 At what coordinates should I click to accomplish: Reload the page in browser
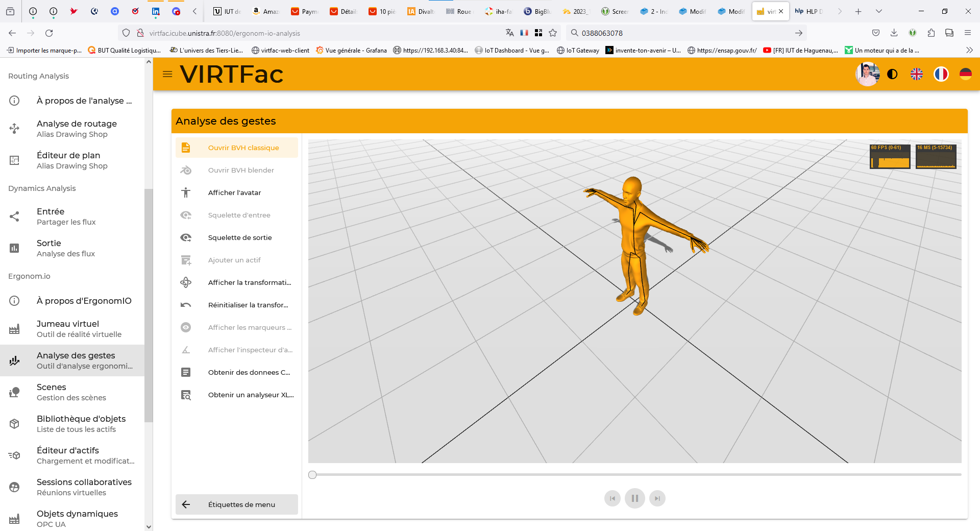click(49, 33)
